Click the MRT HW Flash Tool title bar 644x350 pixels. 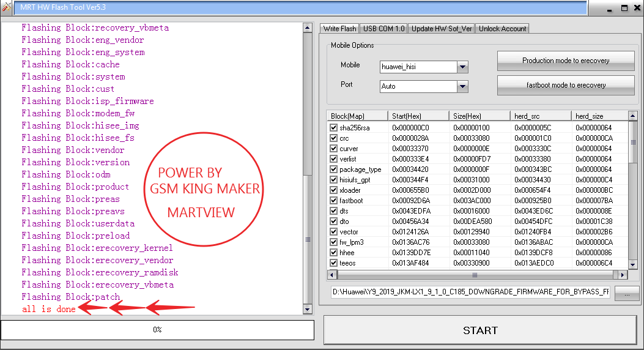(x=300, y=7)
